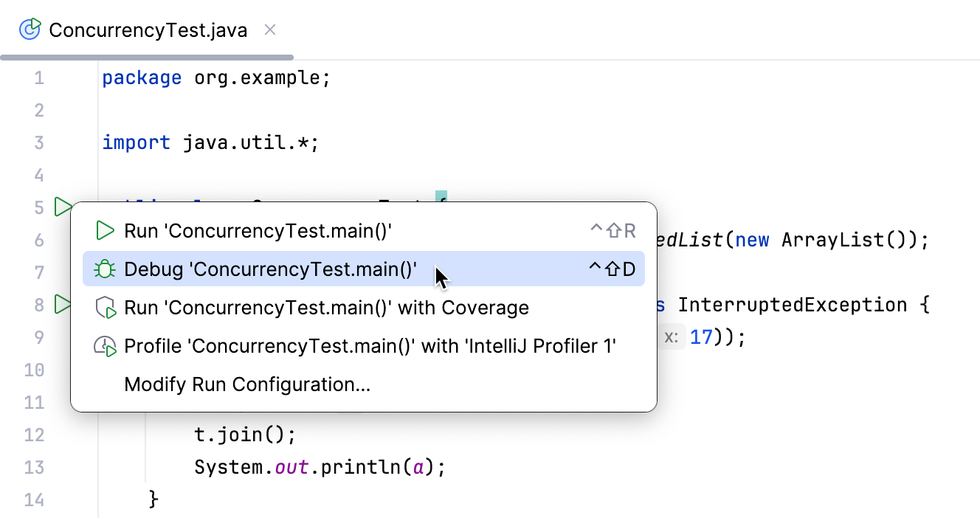Click the System.out.println(a) statement
The image size is (980, 518).
click(x=320, y=468)
